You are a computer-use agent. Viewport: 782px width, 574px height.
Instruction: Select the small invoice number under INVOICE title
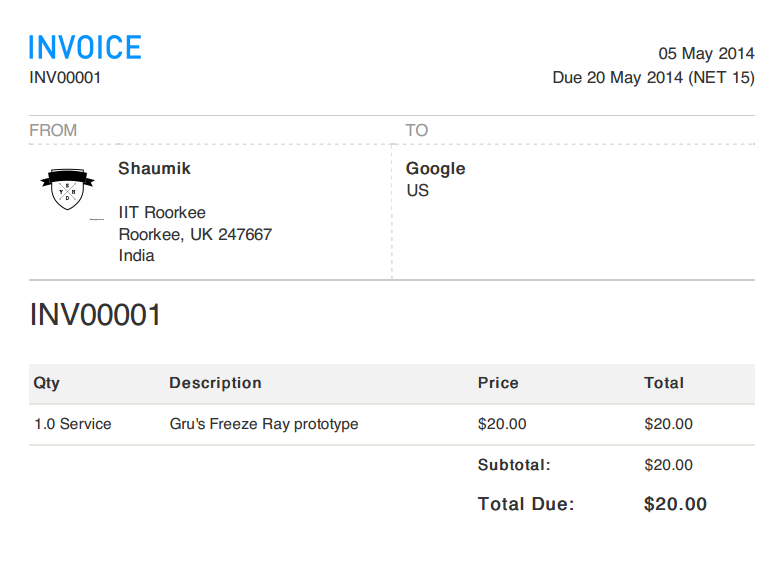point(65,77)
